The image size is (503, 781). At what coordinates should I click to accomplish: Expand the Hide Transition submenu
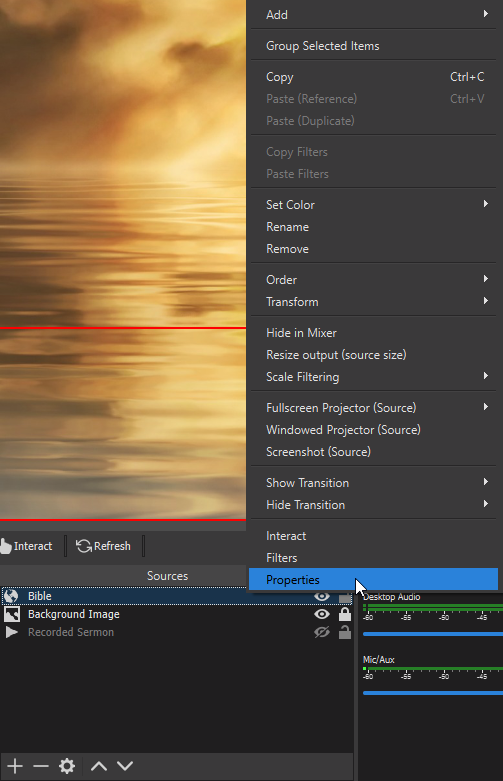click(x=374, y=505)
